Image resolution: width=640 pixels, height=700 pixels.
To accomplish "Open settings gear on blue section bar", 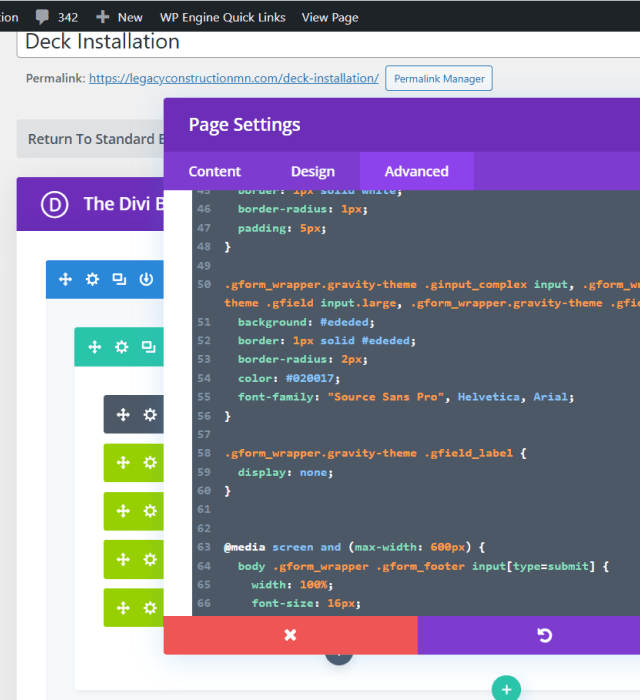I will [92, 279].
